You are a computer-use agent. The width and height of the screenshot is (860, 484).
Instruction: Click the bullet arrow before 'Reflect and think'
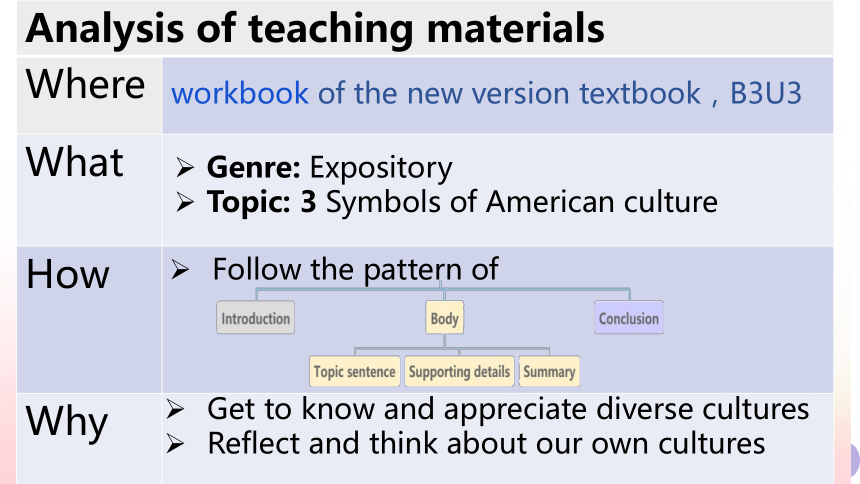tap(175, 443)
